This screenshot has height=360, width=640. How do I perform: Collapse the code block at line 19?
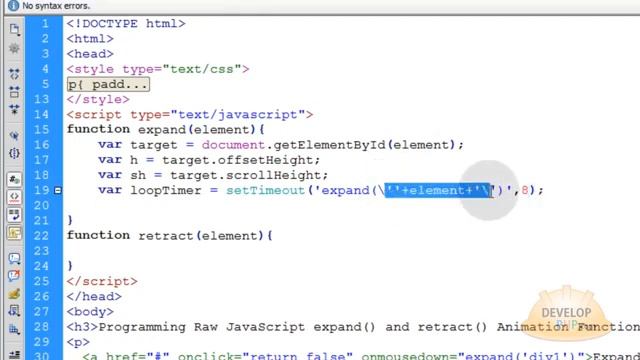pyautogui.click(x=58, y=190)
